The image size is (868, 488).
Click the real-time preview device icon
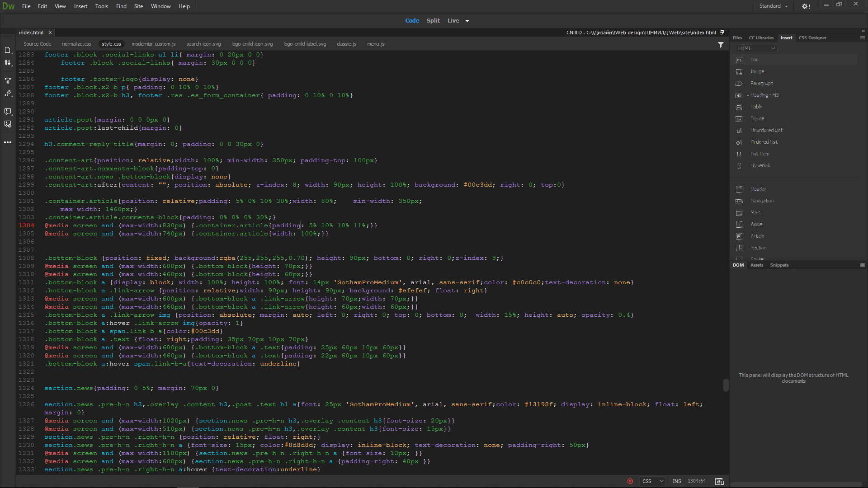tap(719, 481)
